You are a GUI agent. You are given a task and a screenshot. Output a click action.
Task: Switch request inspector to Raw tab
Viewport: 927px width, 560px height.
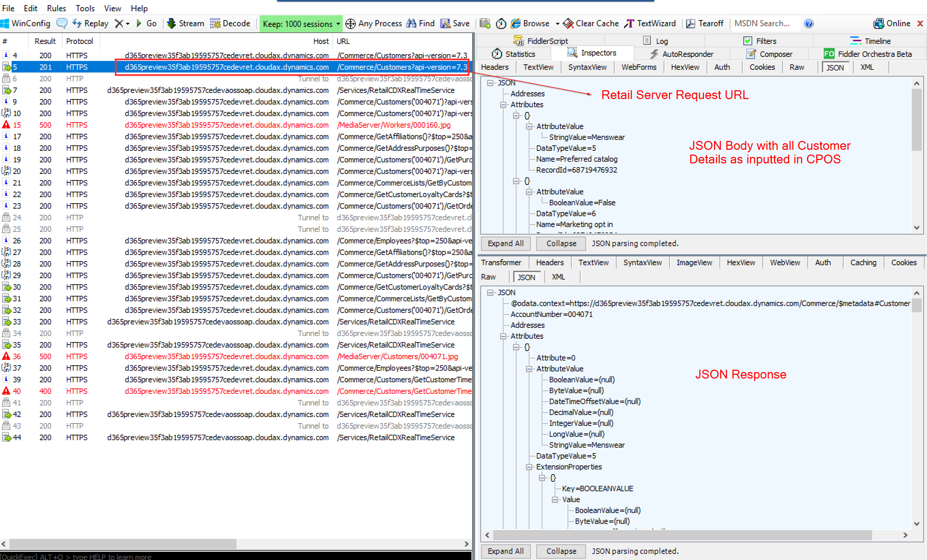(797, 67)
